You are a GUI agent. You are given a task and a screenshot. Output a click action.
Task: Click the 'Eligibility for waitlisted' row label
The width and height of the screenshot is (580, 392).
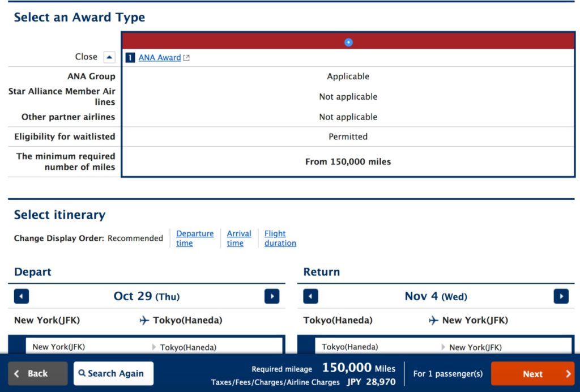point(65,137)
